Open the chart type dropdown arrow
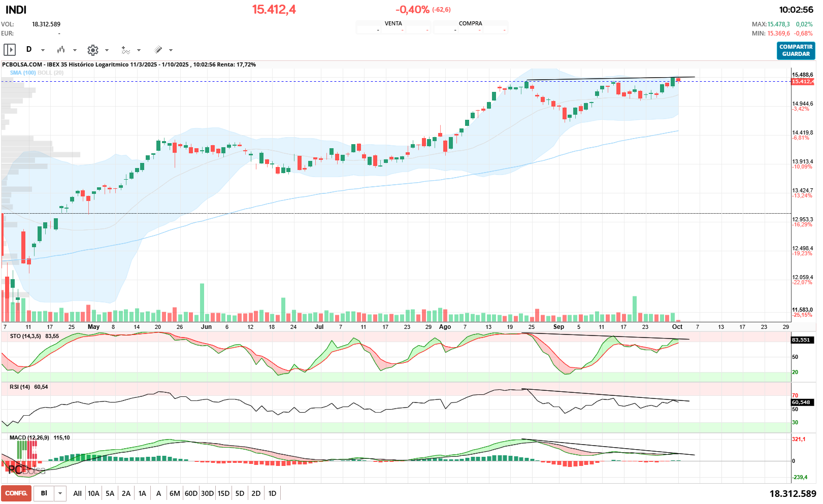This screenshot has width=823, height=504. tap(75, 50)
